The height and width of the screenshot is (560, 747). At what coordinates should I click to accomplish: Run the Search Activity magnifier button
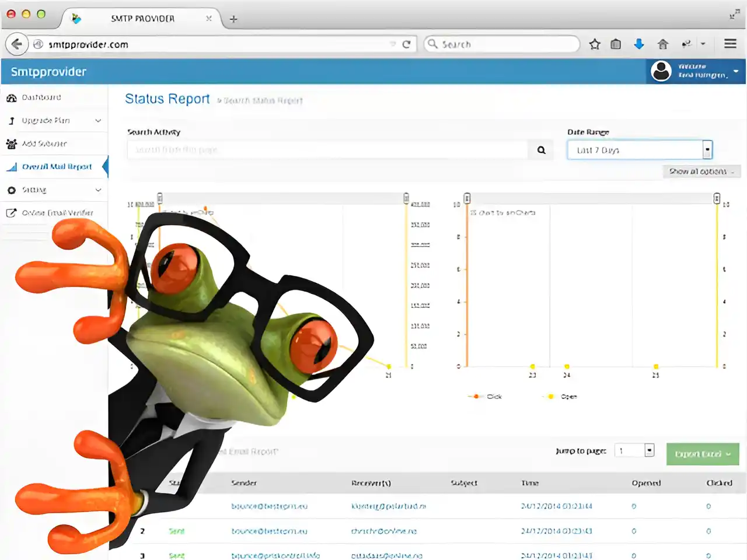coord(542,150)
